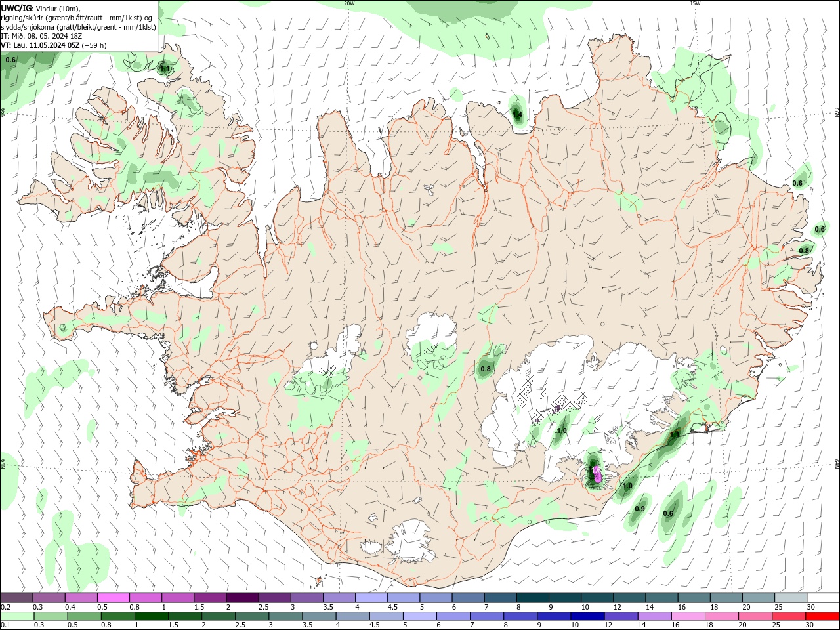Click the UWC/IG Vindur (10m) title line
This screenshot has height=630, width=840.
pyautogui.click(x=41, y=8)
